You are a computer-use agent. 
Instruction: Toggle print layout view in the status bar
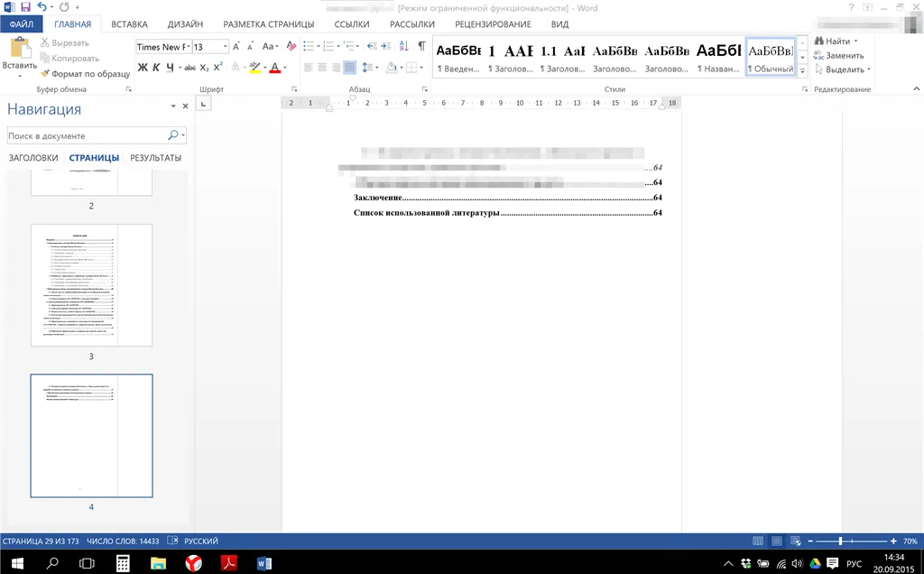tap(777, 541)
